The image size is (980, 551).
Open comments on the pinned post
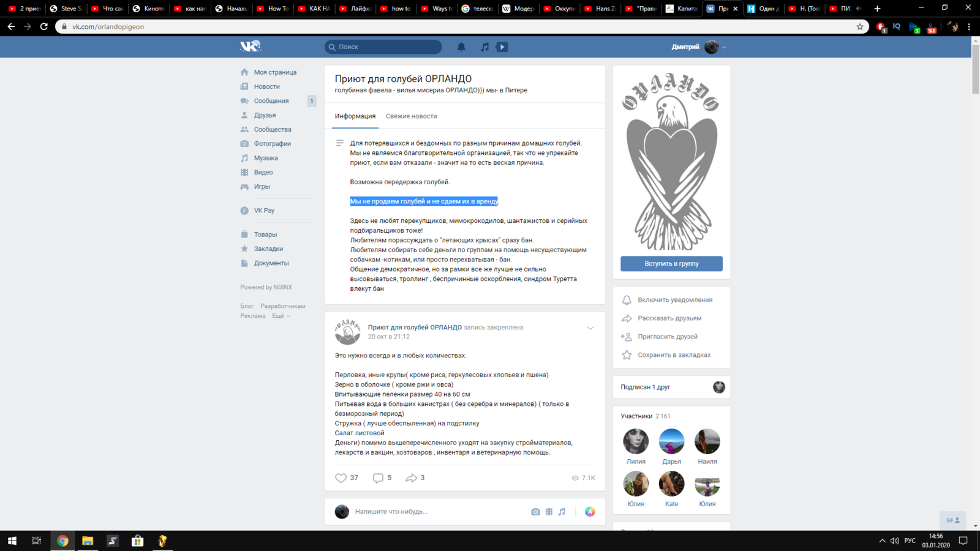tap(378, 478)
